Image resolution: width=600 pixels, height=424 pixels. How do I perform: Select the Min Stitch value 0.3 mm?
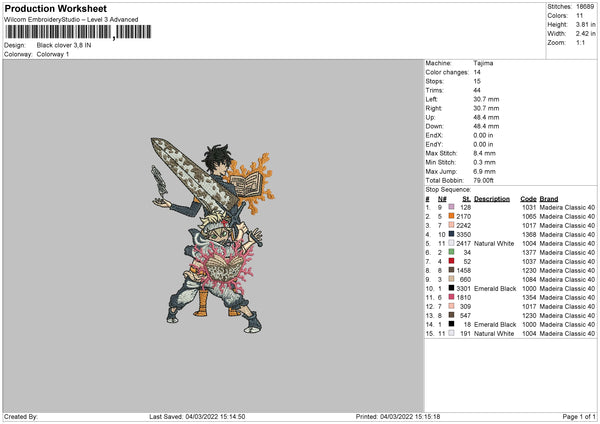(x=484, y=162)
